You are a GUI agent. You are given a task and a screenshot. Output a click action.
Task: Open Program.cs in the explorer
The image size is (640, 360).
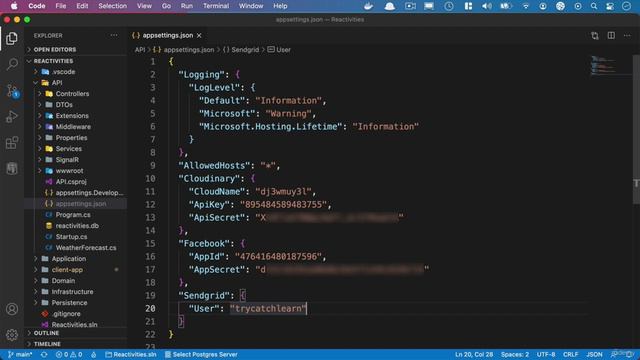coord(73,215)
